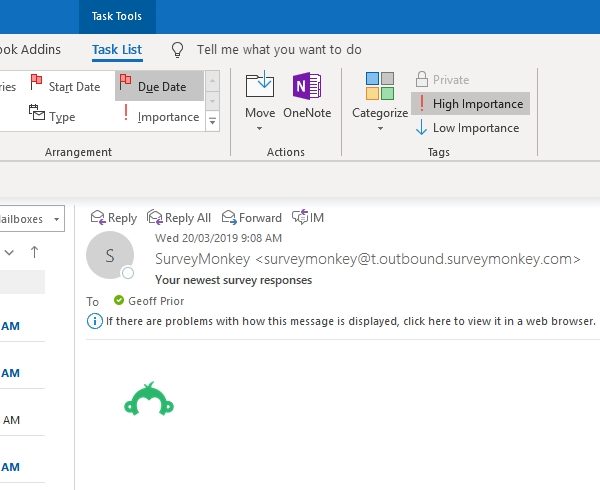Click the sort direction up arrow

click(x=34, y=252)
